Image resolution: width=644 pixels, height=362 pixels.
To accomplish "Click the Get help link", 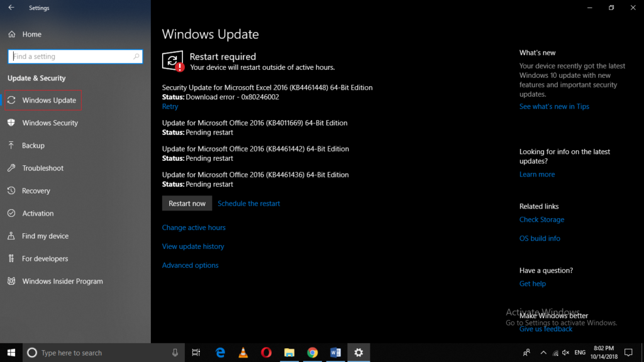I will tap(533, 283).
